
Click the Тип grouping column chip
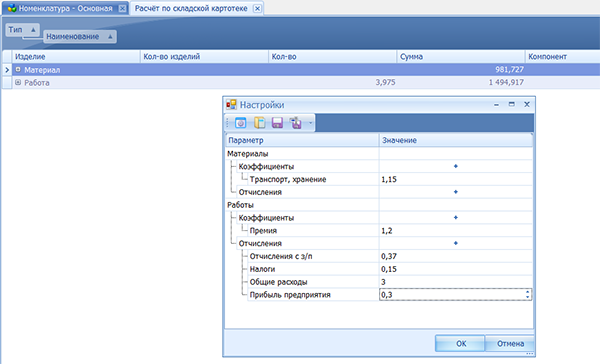point(23,30)
